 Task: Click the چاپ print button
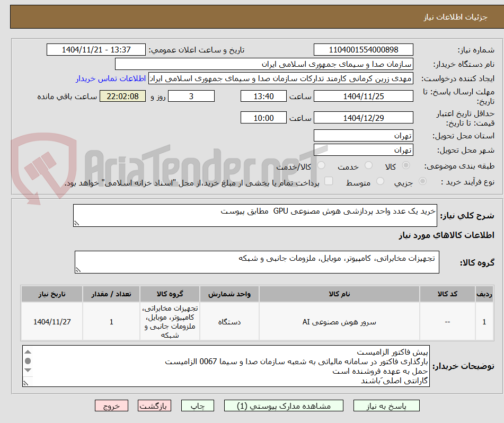tap(197, 406)
